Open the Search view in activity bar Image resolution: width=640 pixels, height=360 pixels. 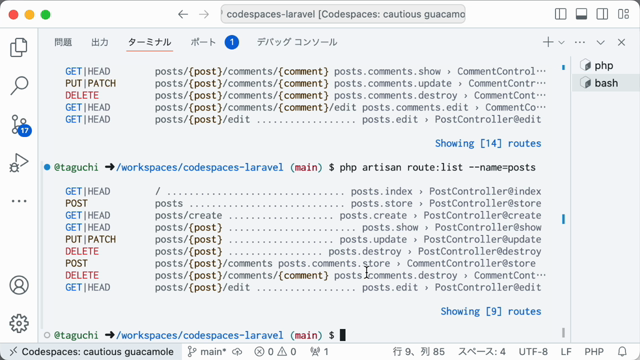(x=19, y=86)
